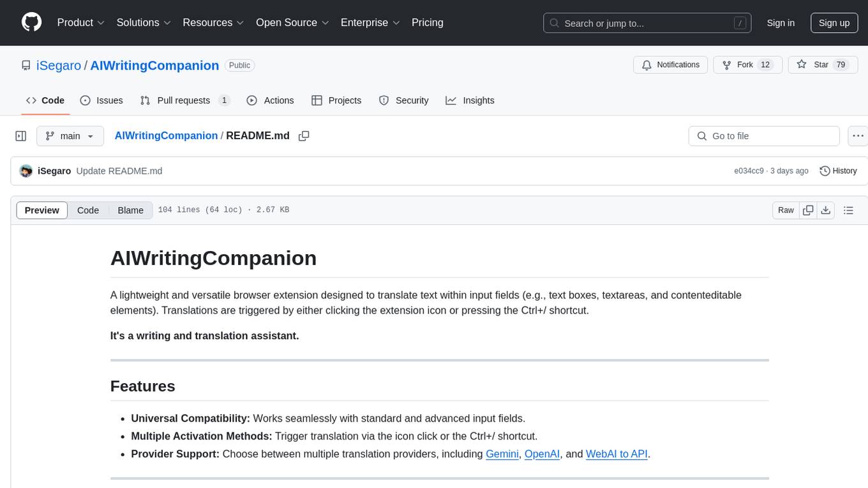Open the GitHub homepage logo

(31, 22)
